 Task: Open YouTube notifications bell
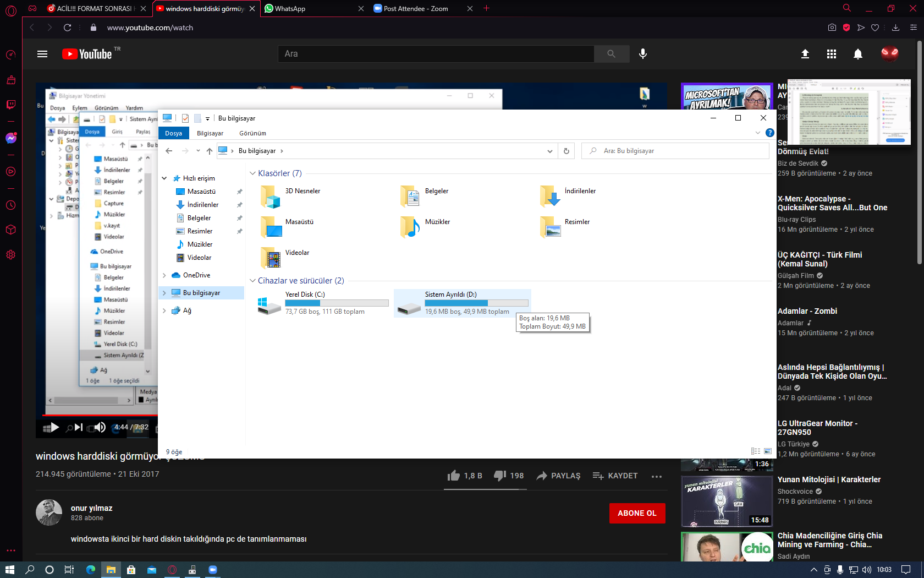858,54
